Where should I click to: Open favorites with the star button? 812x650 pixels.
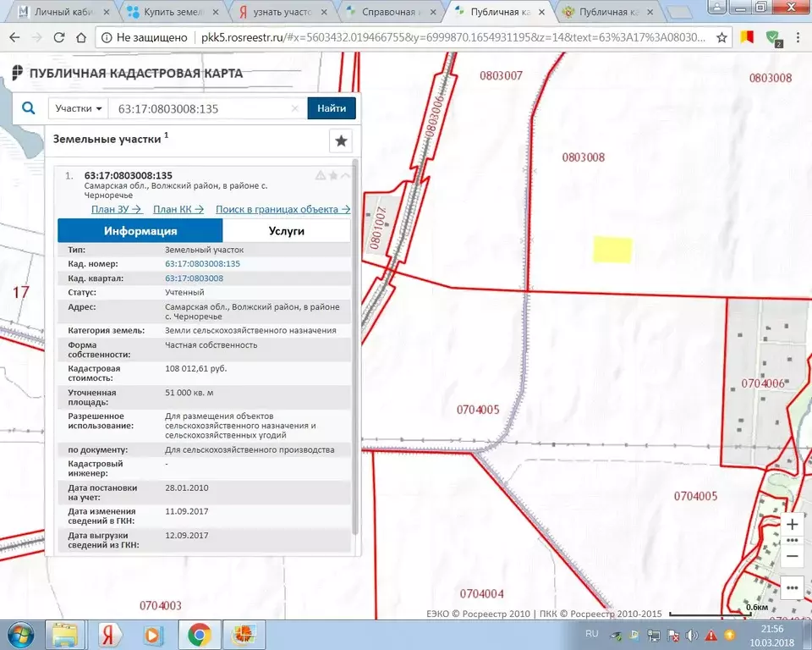click(341, 140)
